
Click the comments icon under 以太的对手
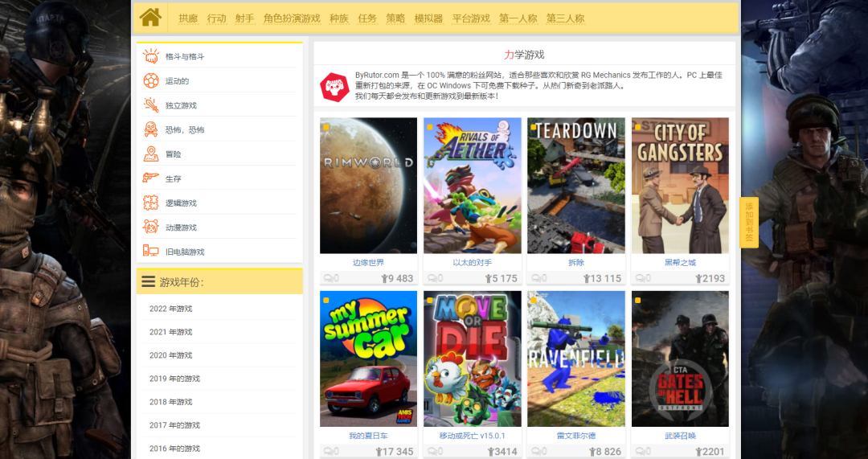click(x=432, y=278)
